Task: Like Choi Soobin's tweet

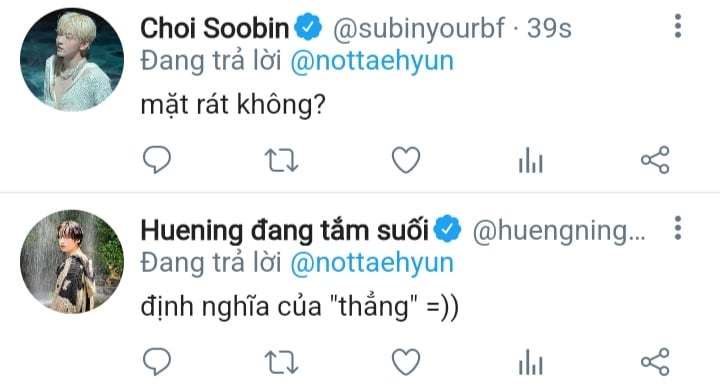Action: 406,160
